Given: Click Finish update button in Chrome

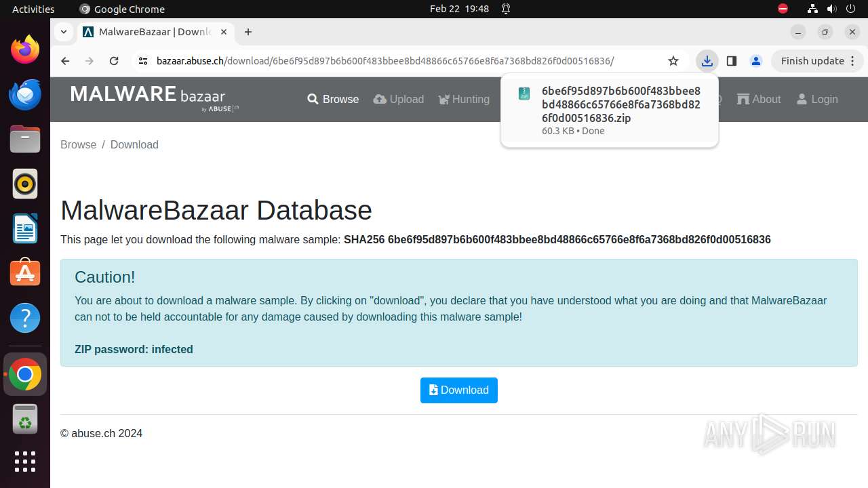Looking at the screenshot, I should coord(818,61).
